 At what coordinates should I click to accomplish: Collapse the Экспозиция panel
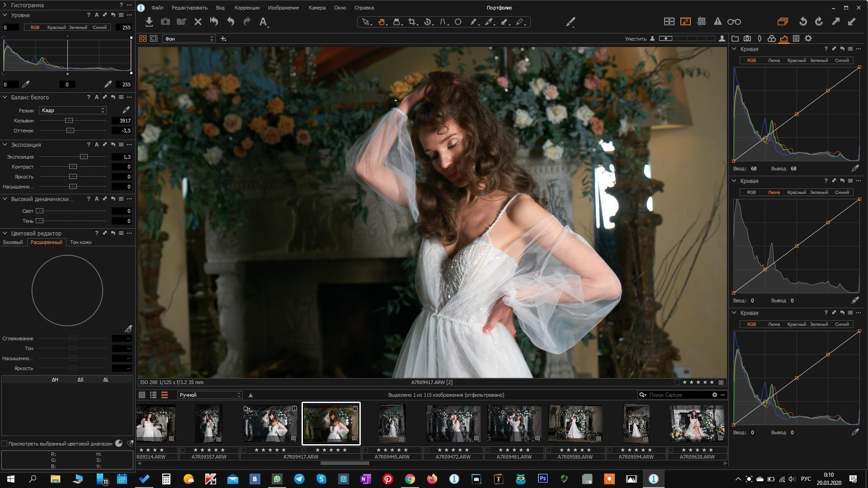click(x=5, y=145)
